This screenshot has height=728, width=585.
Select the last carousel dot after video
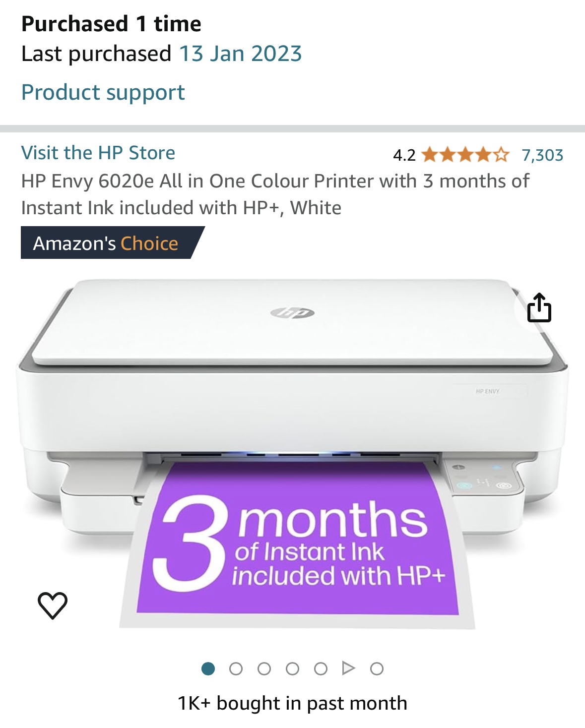tap(377, 668)
